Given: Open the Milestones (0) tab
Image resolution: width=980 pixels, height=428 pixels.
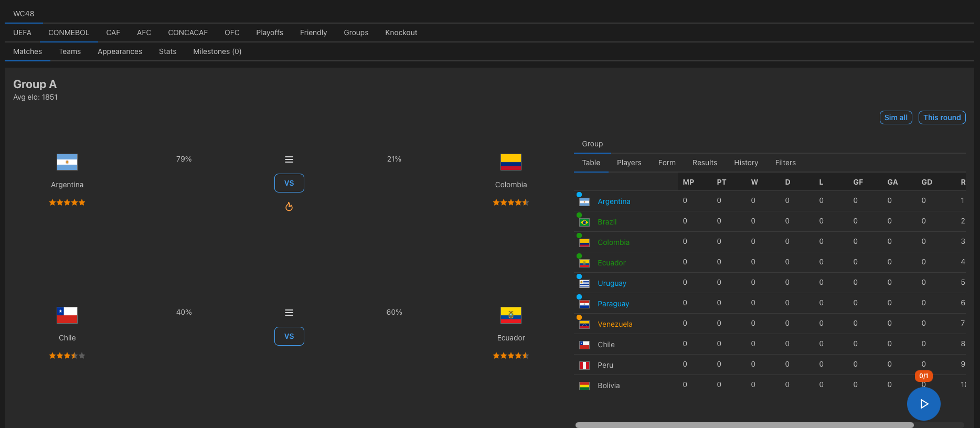Looking at the screenshot, I should pyautogui.click(x=217, y=51).
